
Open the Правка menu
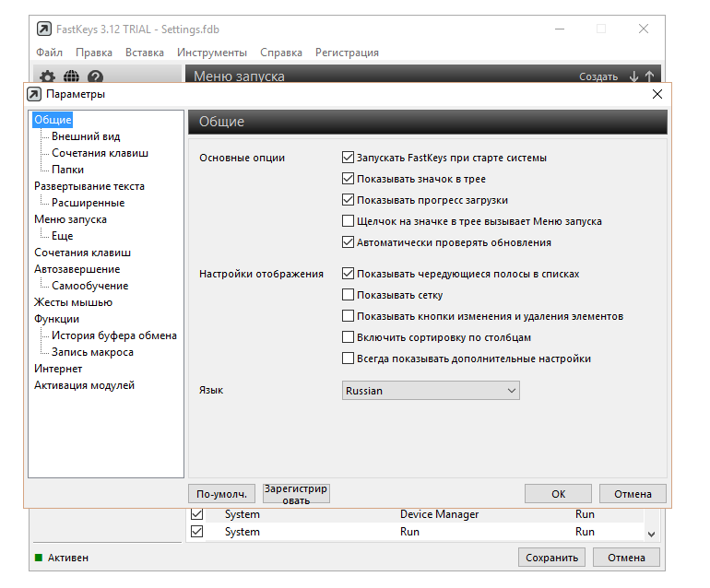point(94,53)
